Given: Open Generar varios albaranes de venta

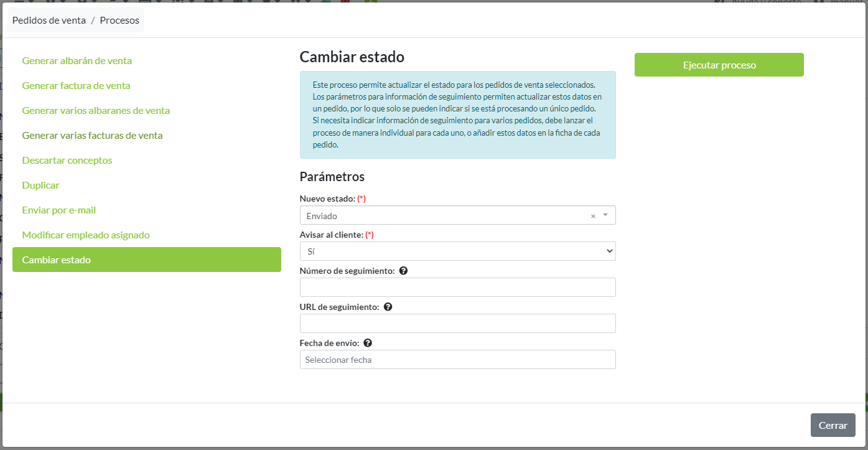Looking at the screenshot, I should (96, 111).
